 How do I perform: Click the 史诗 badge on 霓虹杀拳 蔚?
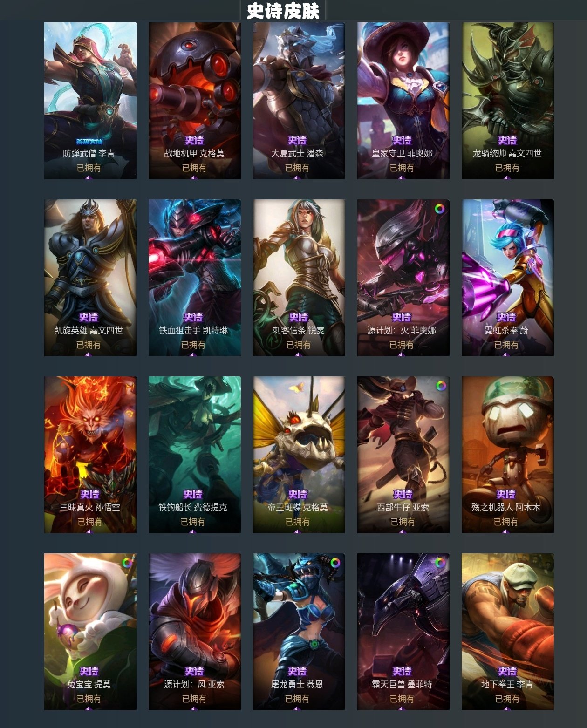tap(506, 317)
